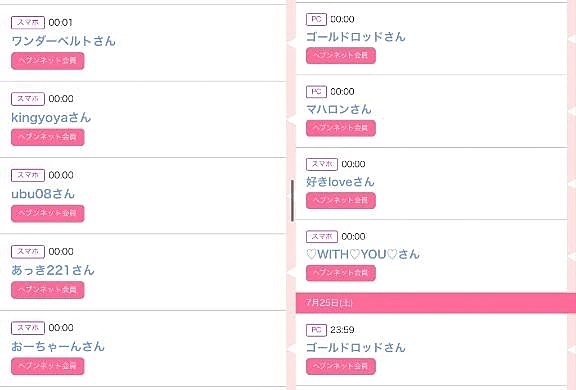Viewport: 576px width, 390px height.
Task: Click ヘブンネット会員 badge under 好きloveさん
Action: point(341,200)
